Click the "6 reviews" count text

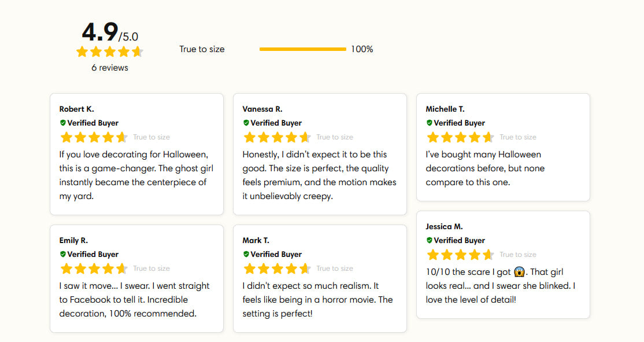(x=110, y=68)
